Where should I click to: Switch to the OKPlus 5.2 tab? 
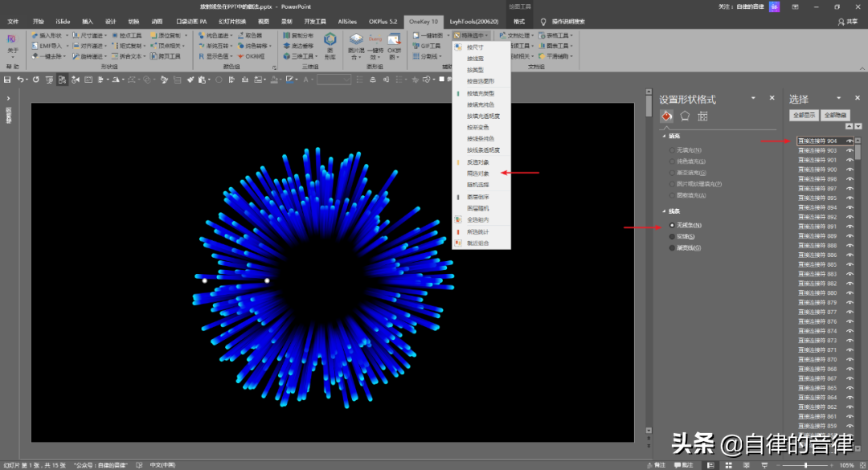pyautogui.click(x=383, y=22)
